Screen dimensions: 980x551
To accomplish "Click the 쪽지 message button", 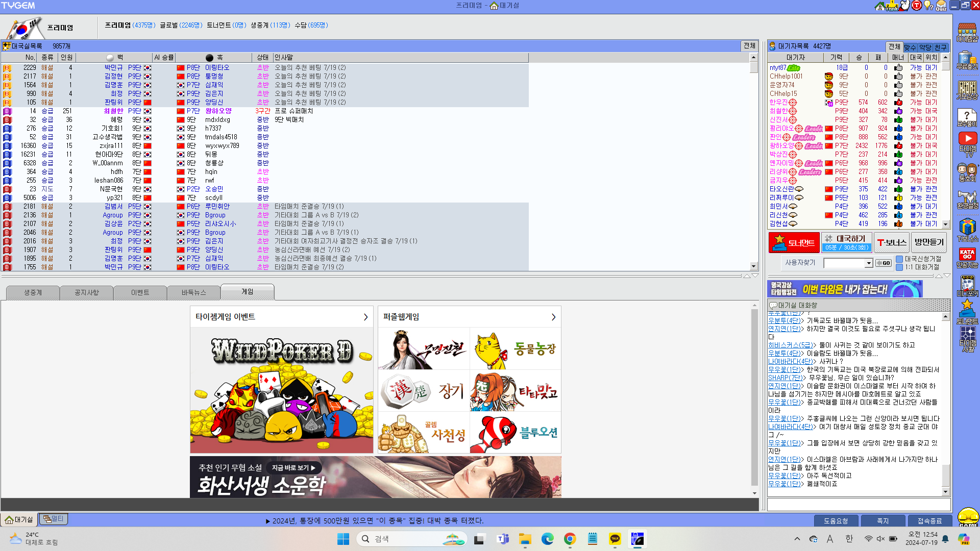I will click(883, 521).
